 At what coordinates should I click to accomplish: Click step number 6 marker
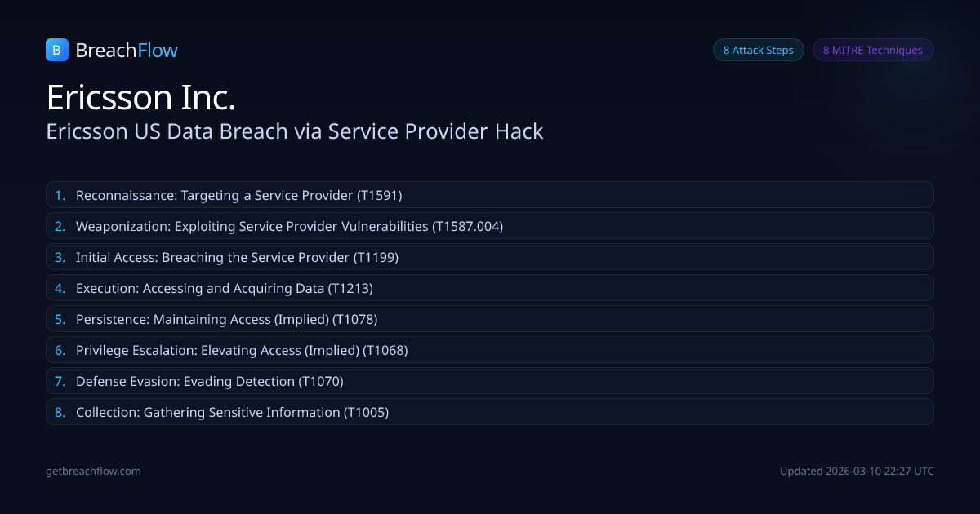pos(60,350)
